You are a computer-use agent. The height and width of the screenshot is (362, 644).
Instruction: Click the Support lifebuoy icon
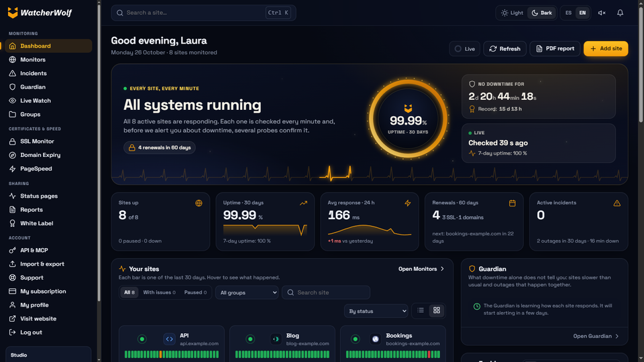coord(12,278)
